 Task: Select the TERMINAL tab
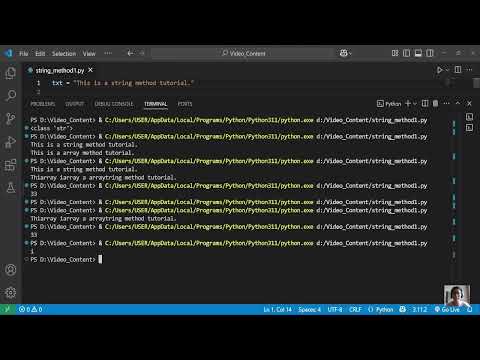[155, 104]
